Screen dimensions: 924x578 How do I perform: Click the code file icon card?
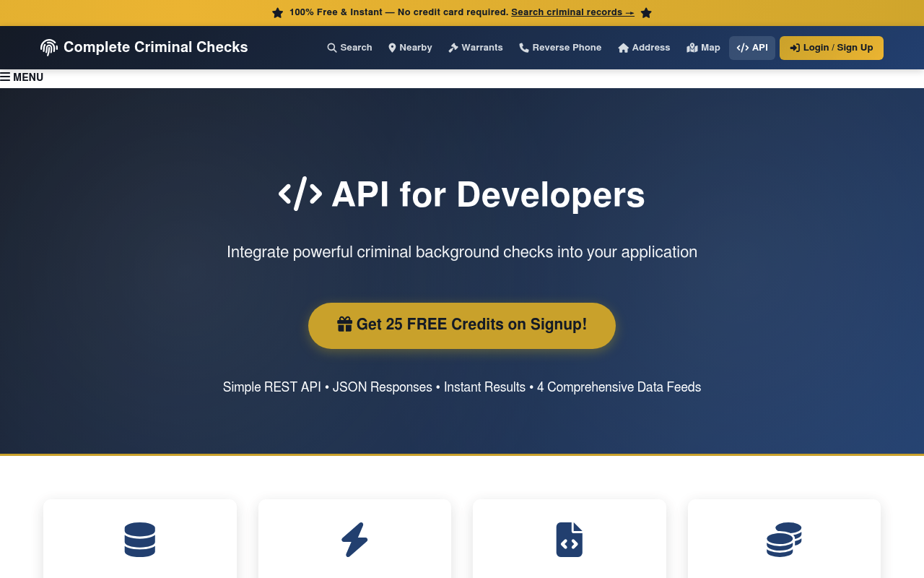[570, 540]
